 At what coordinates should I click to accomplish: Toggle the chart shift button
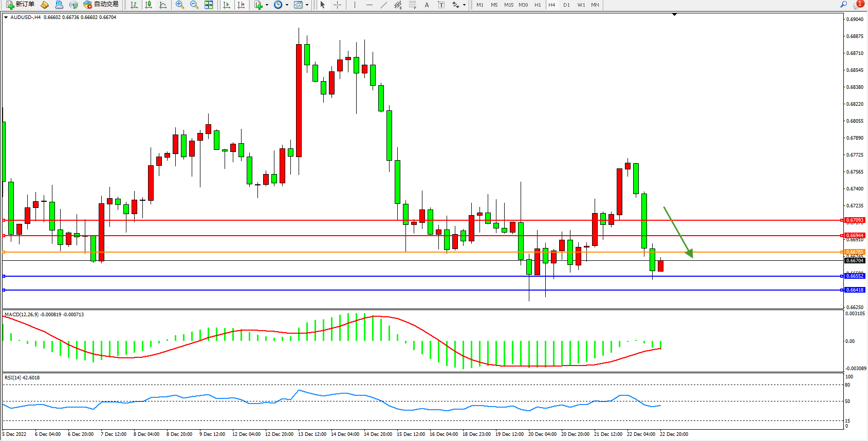coord(241,5)
